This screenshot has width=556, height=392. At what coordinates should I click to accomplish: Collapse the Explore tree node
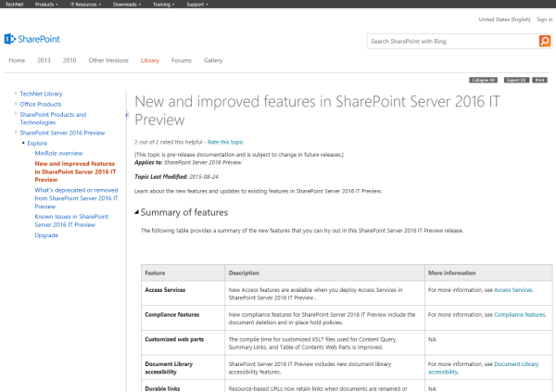(x=22, y=144)
